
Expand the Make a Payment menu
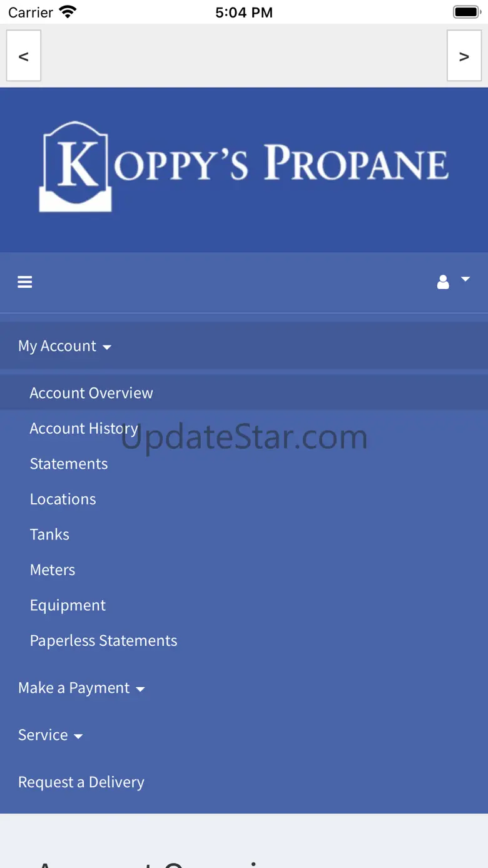(x=81, y=688)
